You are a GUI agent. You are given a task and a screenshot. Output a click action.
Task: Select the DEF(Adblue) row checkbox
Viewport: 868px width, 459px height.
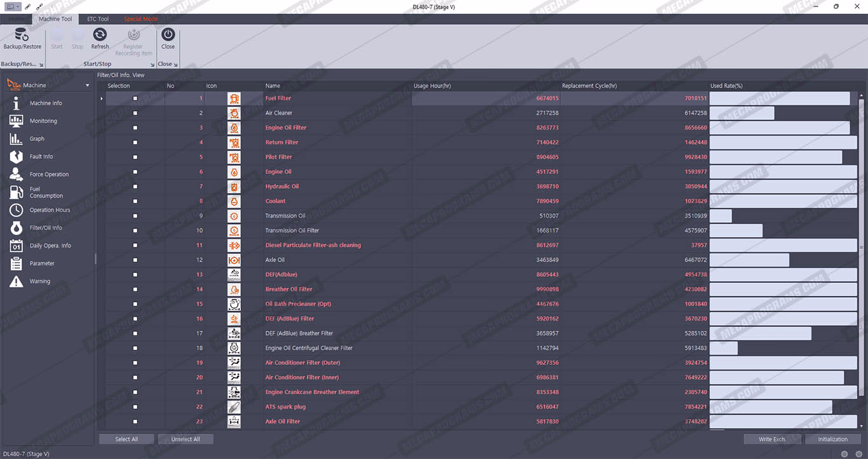click(x=135, y=275)
